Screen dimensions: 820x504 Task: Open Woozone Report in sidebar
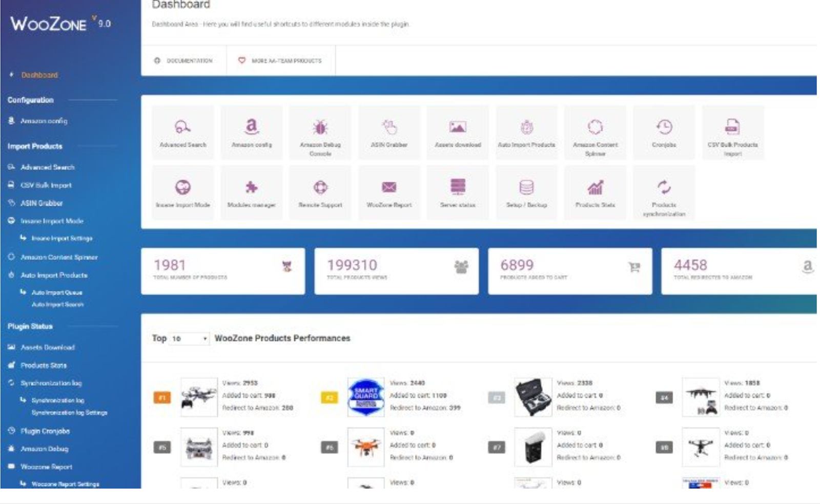coord(46,467)
